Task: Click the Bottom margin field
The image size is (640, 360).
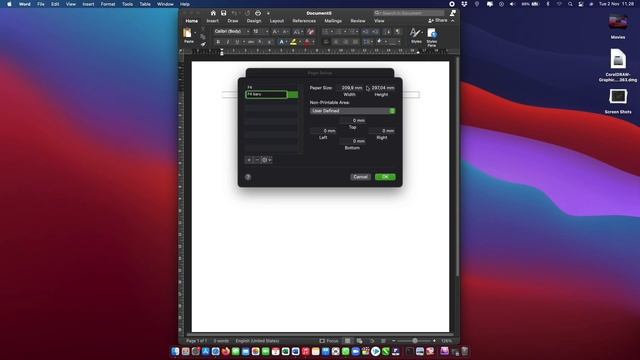Action: [x=353, y=141]
